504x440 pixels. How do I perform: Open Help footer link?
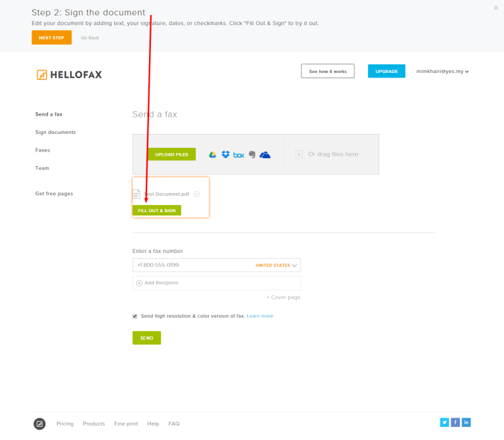pos(153,424)
